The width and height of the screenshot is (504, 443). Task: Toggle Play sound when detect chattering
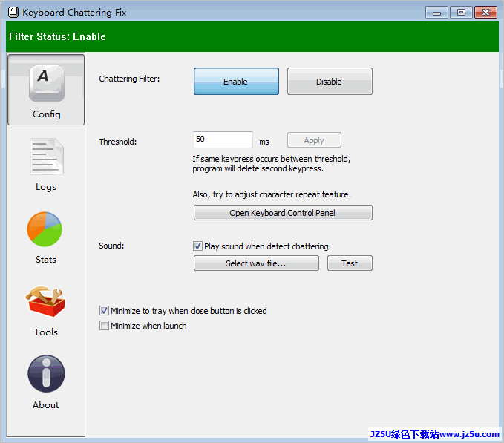tap(197, 246)
